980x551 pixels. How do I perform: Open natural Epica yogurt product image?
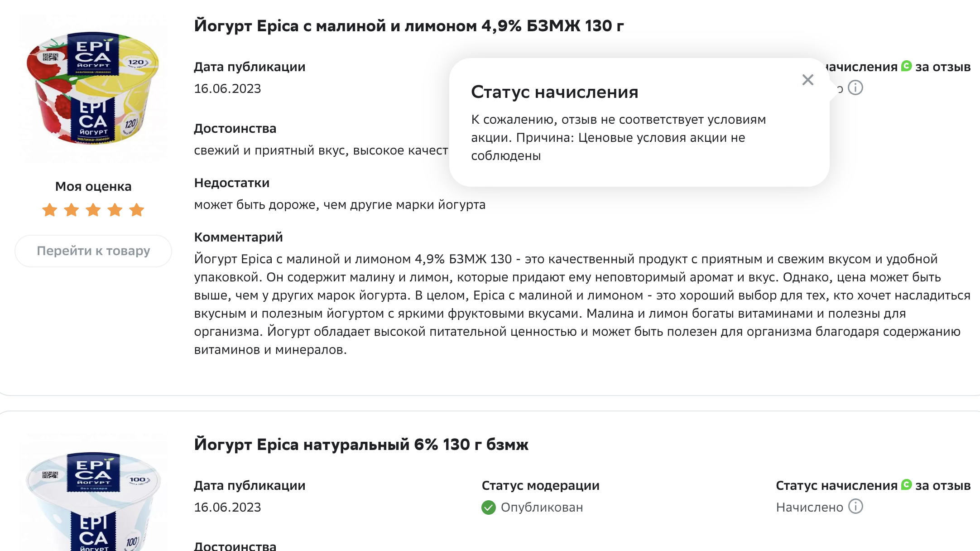click(93, 492)
